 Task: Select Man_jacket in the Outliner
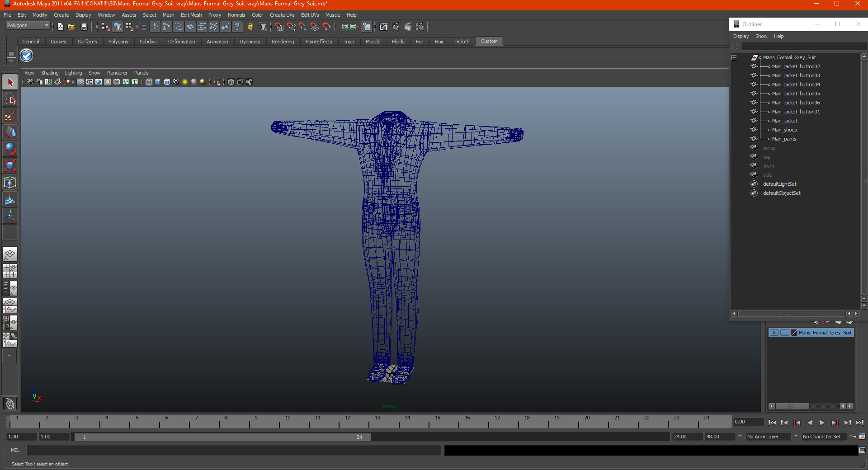(784, 121)
